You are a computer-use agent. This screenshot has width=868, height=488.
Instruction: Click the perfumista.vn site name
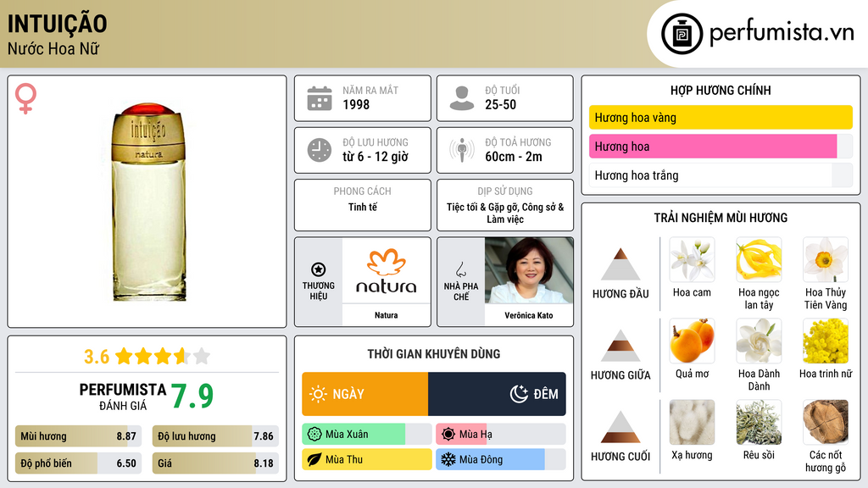(x=782, y=32)
